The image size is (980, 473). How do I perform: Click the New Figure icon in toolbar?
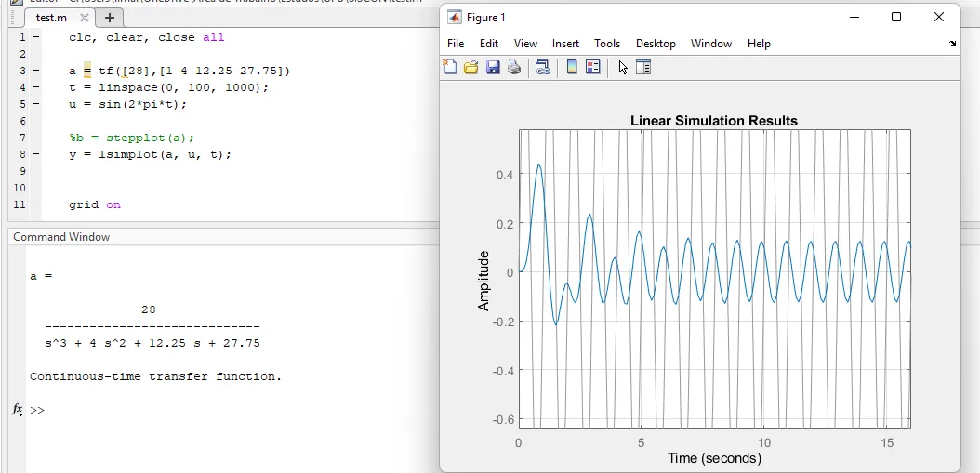[x=450, y=67]
